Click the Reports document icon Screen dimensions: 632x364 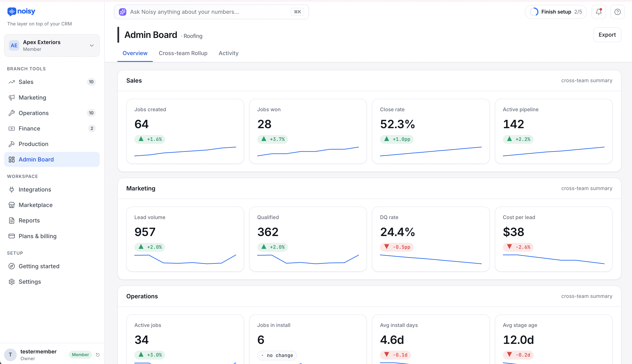pos(11,221)
